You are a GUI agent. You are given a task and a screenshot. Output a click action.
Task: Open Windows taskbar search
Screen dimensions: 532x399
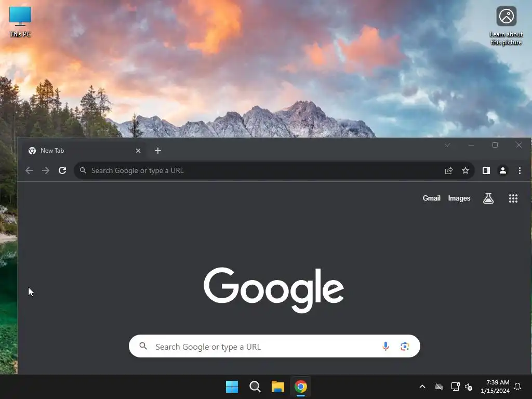pos(255,387)
